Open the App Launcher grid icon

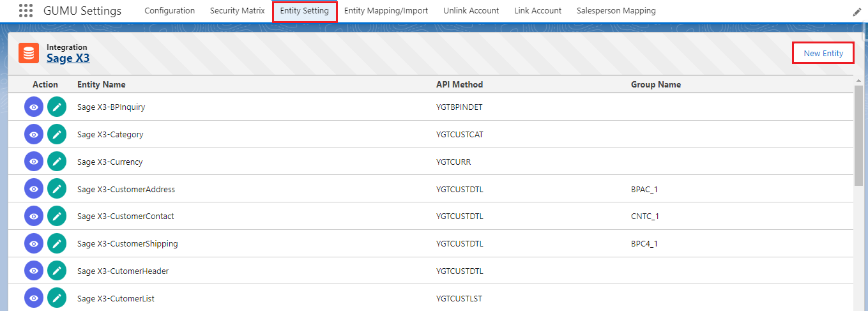coord(26,11)
